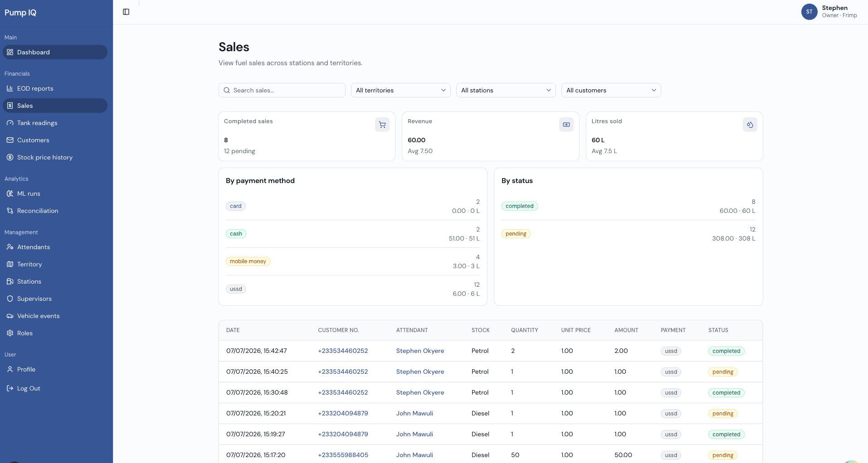Image resolution: width=868 pixels, height=463 pixels.
Task: Click the shopping cart icon on Completed sales
Action: (x=382, y=125)
